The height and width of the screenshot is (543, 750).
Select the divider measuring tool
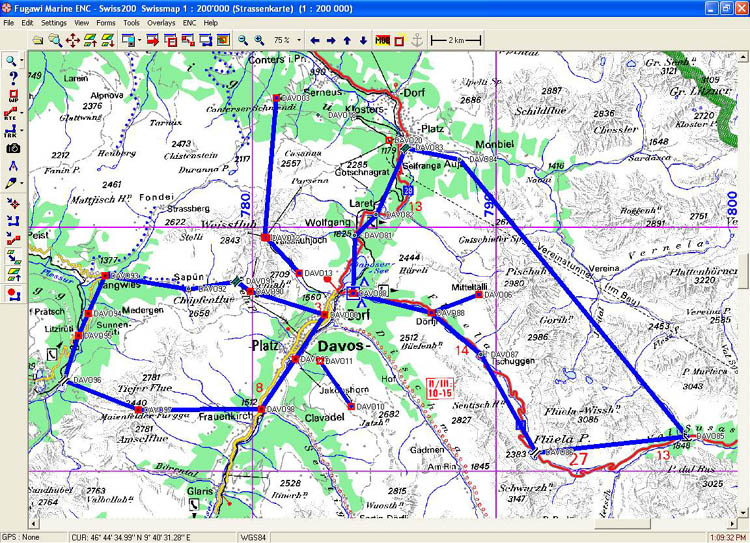(12, 166)
